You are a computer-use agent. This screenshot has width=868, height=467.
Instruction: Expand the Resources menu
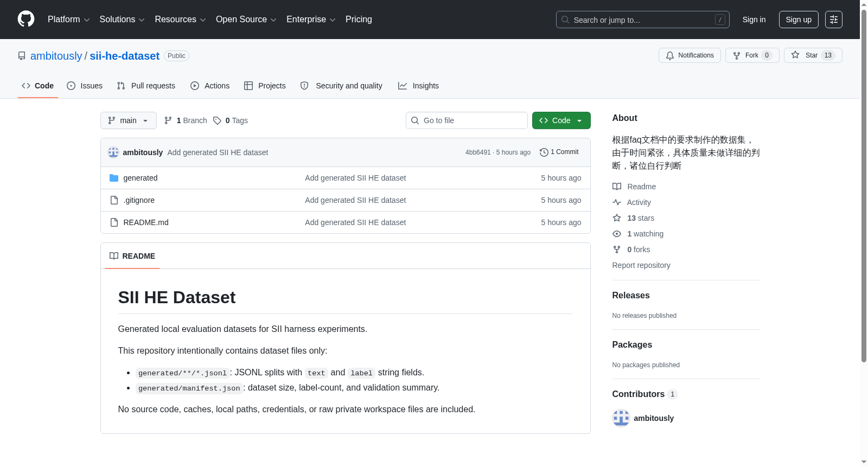click(x=181, y=20)
